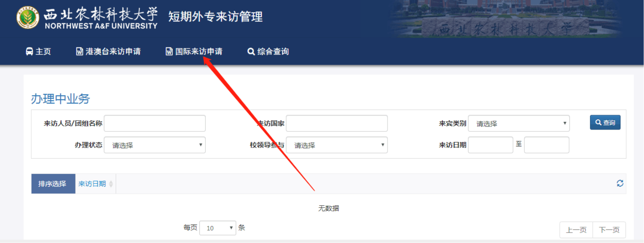Click the document icon beside 国际来访申请
Viewport: 644px width, 243px height.
click(x=169, y=52)
